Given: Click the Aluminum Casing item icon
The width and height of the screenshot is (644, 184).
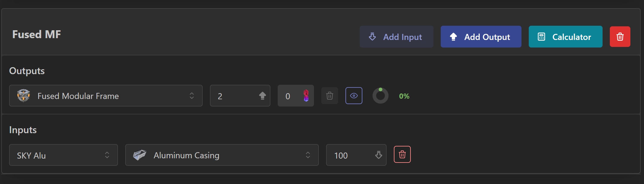Looking at the screenshot, I should 140,155.
